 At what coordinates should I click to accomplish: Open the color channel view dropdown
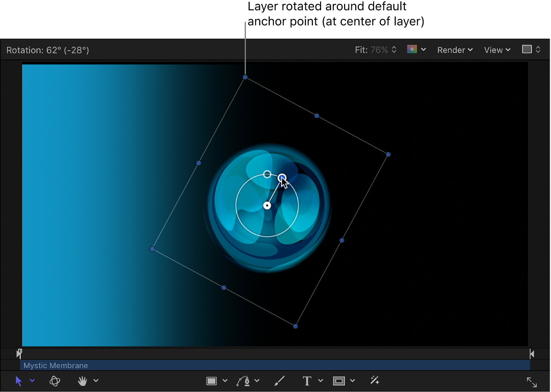[x=424, y=49]
